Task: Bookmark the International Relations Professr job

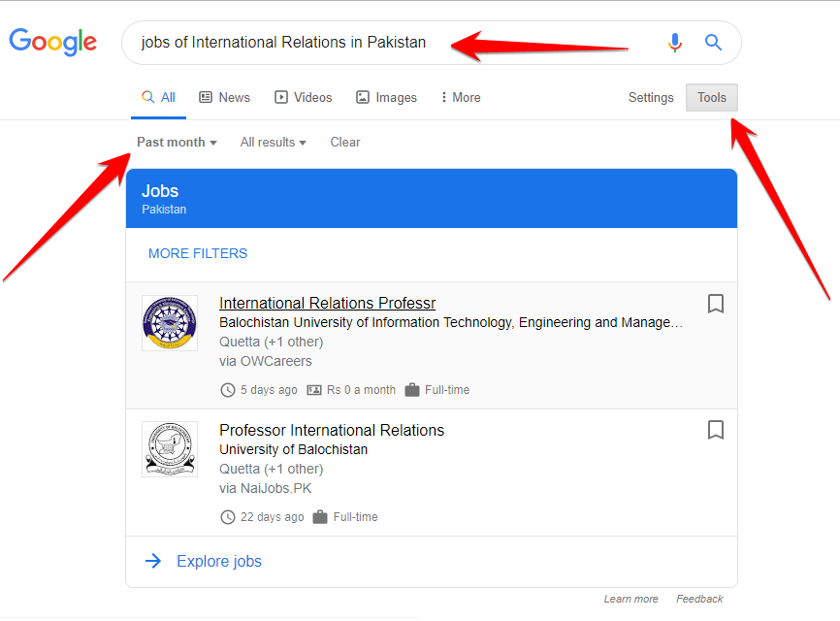Action: coord(716,304)
